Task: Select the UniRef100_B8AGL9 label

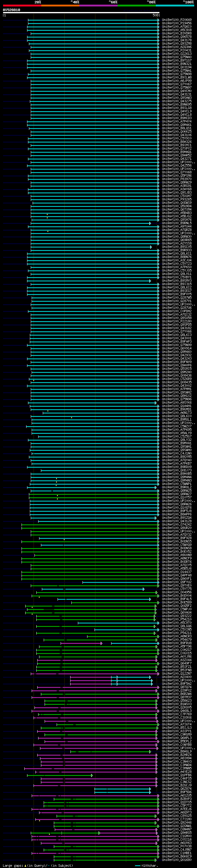Action: (177, 751)
